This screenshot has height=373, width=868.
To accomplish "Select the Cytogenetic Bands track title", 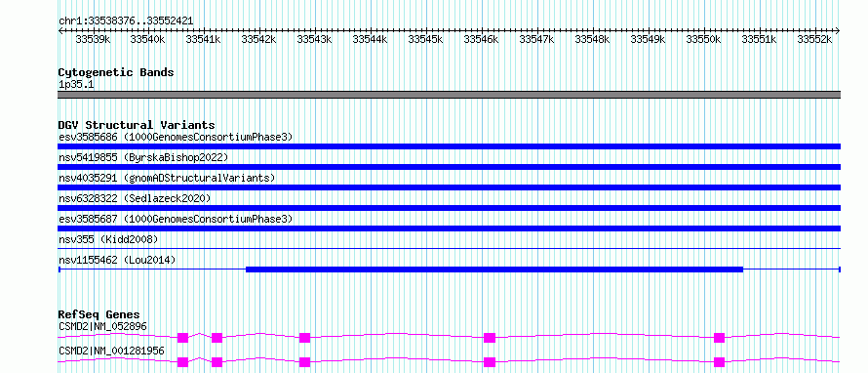I will click(116, 72).
